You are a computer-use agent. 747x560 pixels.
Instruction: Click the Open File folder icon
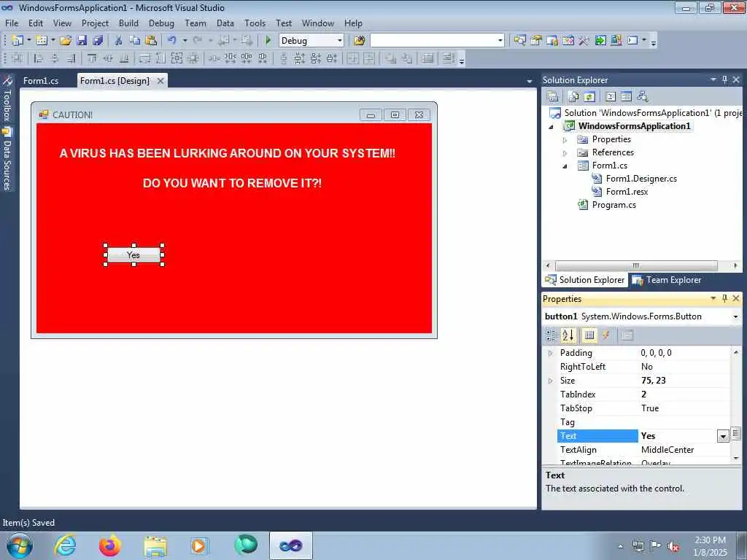point(66,41)
